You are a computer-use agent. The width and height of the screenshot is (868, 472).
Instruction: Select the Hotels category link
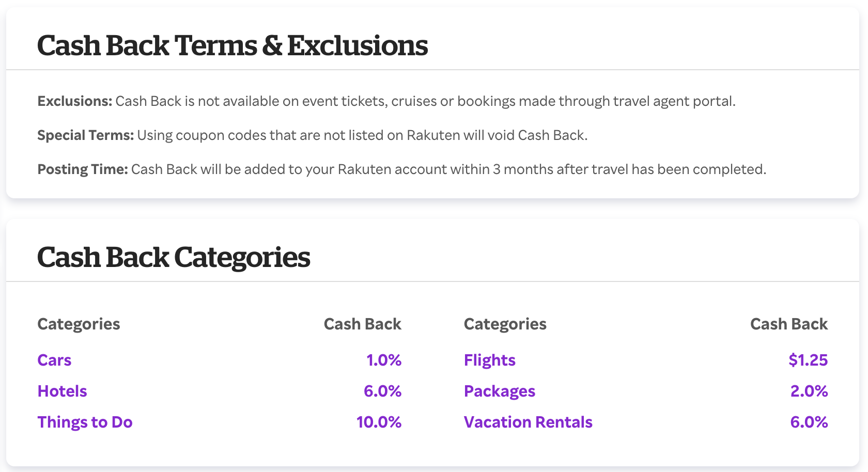point(61,391)
